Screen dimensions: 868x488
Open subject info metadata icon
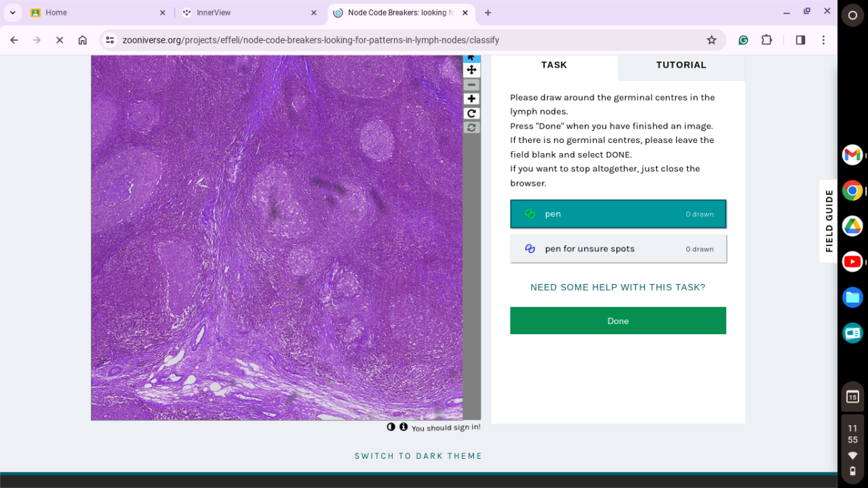(403, 427)
